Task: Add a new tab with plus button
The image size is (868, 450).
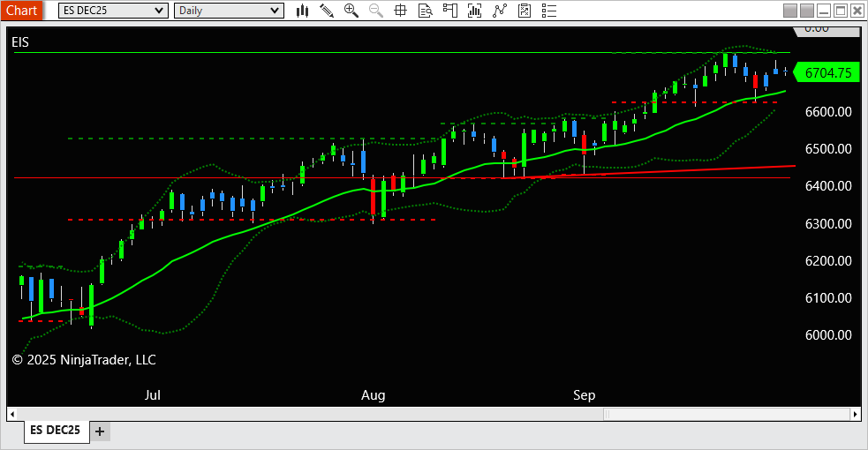Action: click(100, 431)
